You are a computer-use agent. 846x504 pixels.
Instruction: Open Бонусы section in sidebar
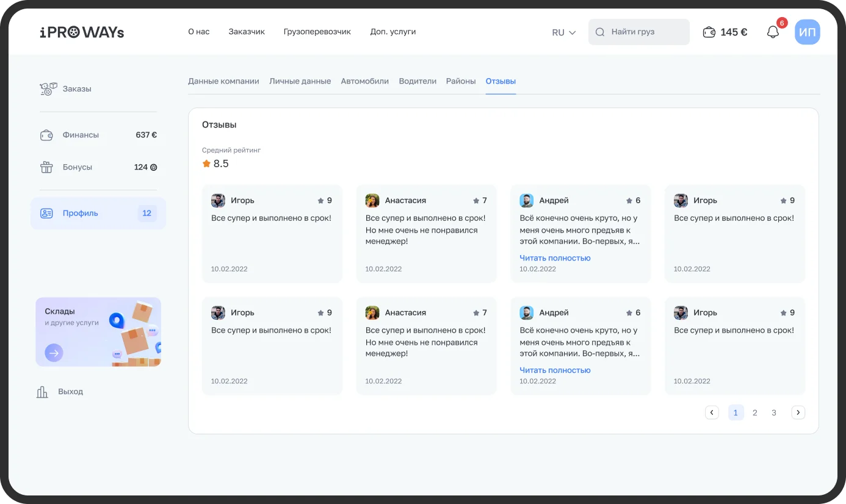[77, 167]
